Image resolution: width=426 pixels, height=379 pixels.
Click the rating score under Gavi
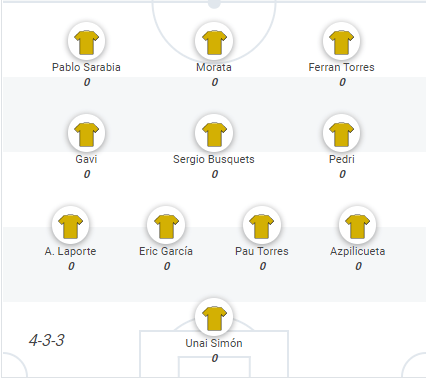(87, 174)
